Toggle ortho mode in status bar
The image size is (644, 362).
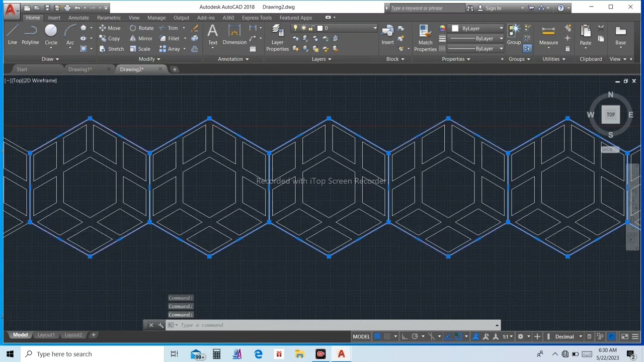coord(405,336)
